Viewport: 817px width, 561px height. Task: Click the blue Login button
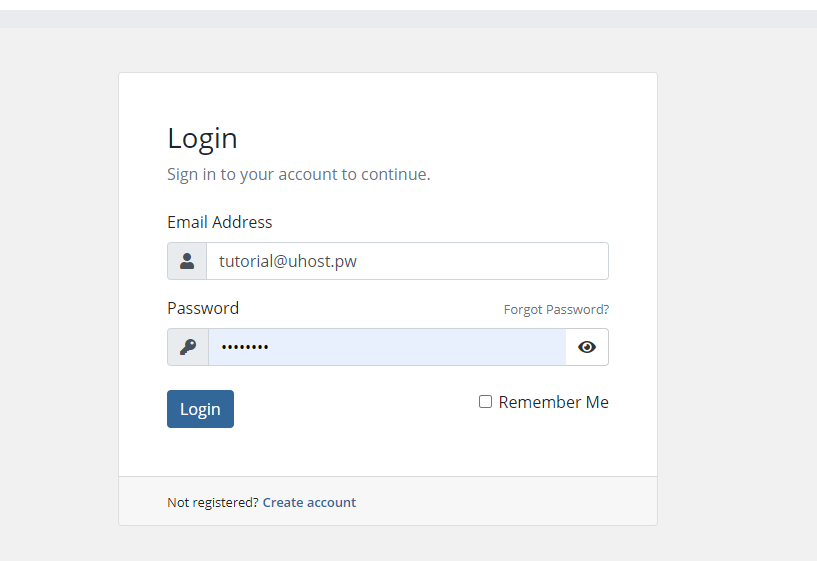pos(201,409)
